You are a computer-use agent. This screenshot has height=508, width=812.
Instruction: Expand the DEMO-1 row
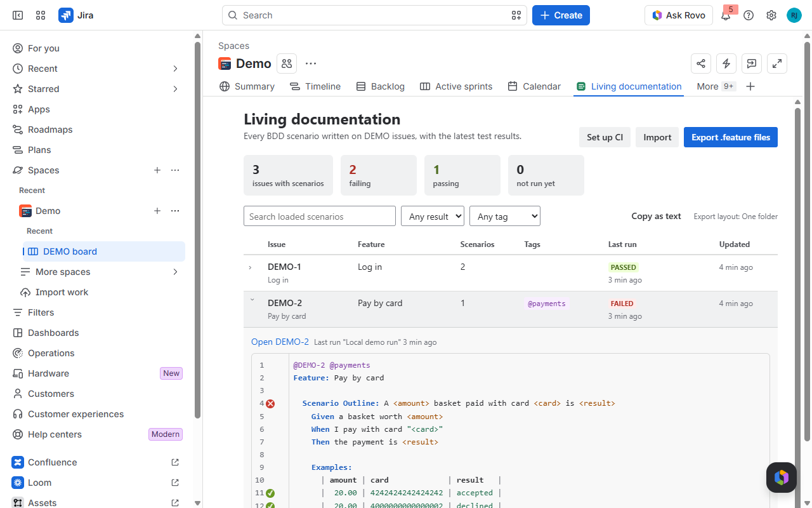[251, 267]
